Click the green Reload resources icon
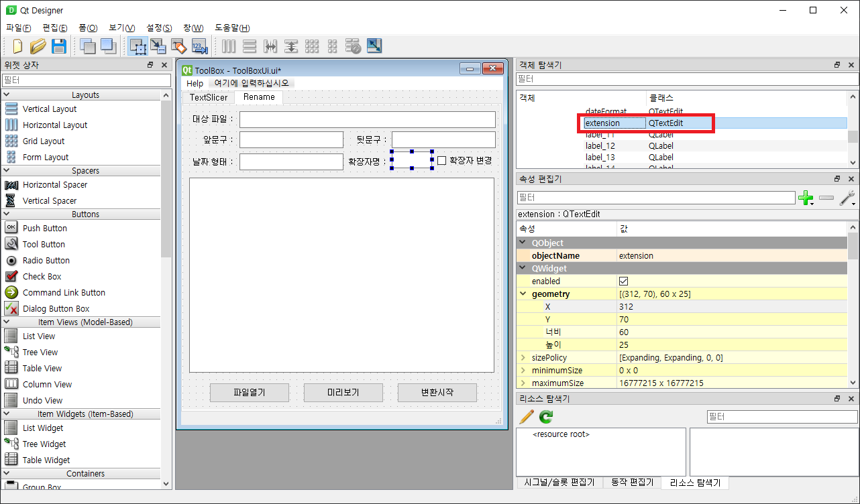Viewport: 860px width, 504px height. [545, 416]
